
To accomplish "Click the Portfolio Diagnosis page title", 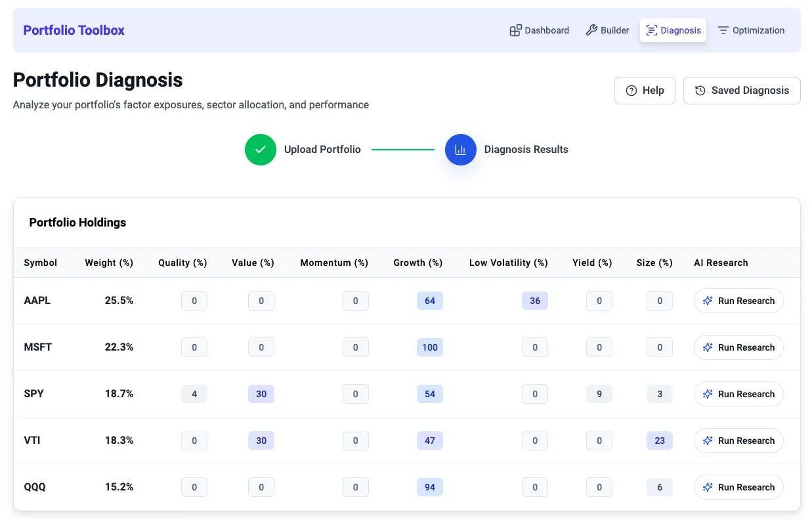I will pyautogui.click(x=98, y=80).
